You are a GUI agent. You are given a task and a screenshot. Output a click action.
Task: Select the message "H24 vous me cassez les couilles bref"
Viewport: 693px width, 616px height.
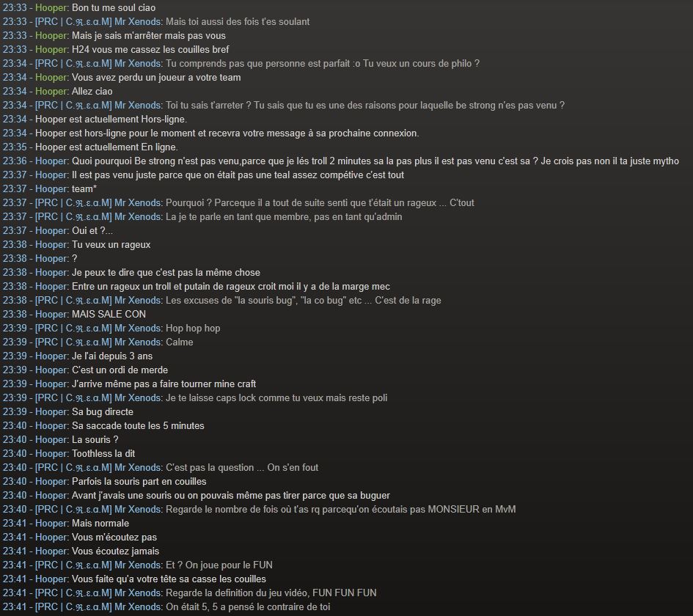tap(150, 49)
